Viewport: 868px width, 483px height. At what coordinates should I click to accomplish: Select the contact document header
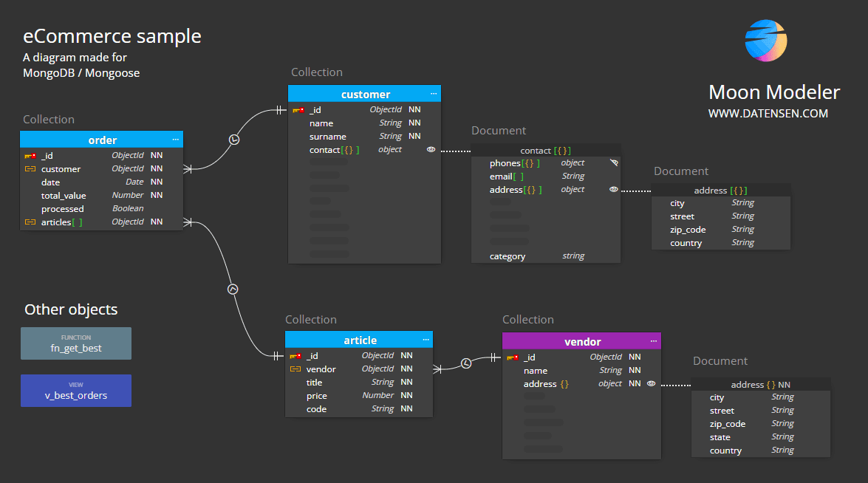click(x=545, y=151)
